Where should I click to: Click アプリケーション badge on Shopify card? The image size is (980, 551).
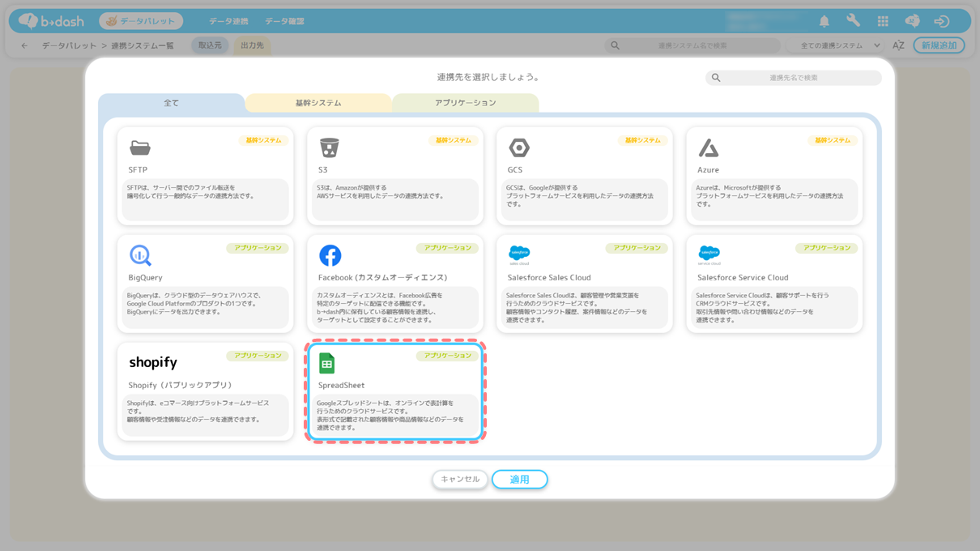(x=258, y=356)
